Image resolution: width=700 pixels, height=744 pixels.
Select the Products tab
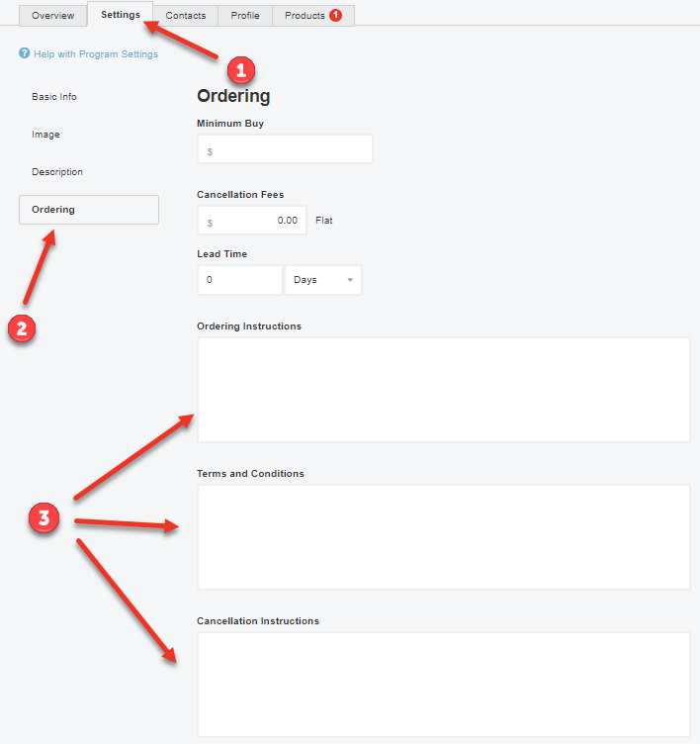(305, 16)
